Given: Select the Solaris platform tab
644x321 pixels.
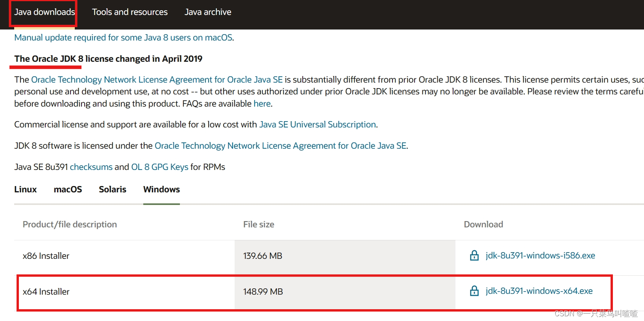Looking at the screenshot, I should (113, 189).
